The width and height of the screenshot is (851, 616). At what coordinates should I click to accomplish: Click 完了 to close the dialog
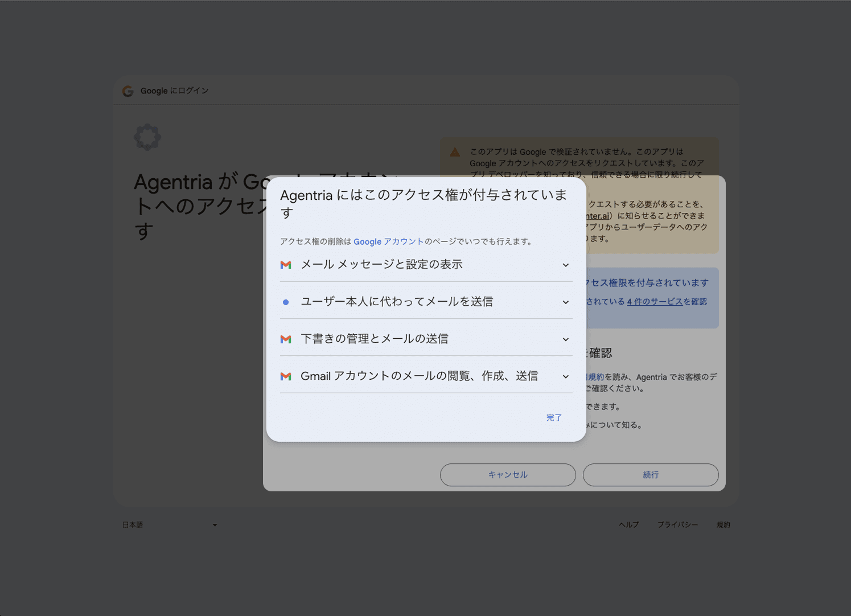click(x=554, y=417)
